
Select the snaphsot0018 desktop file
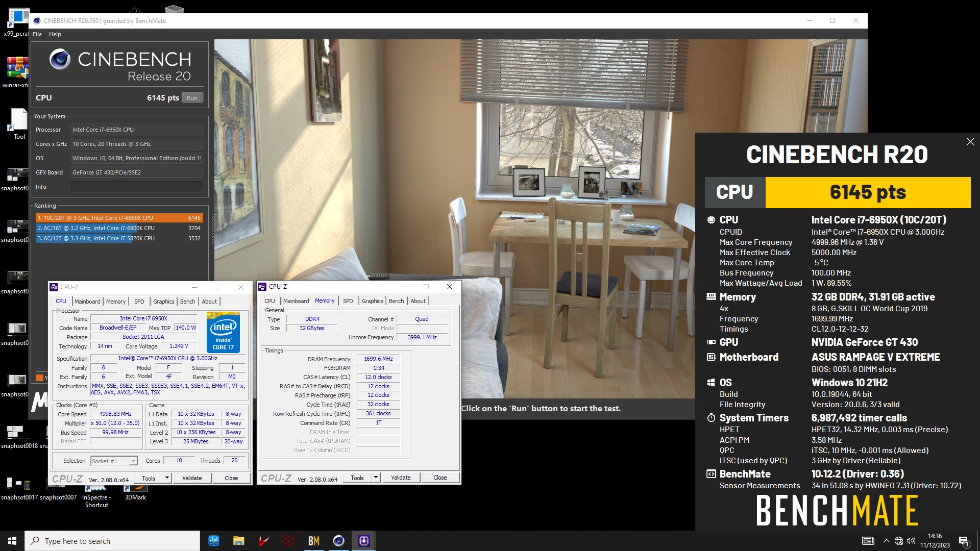pos(19,437)
